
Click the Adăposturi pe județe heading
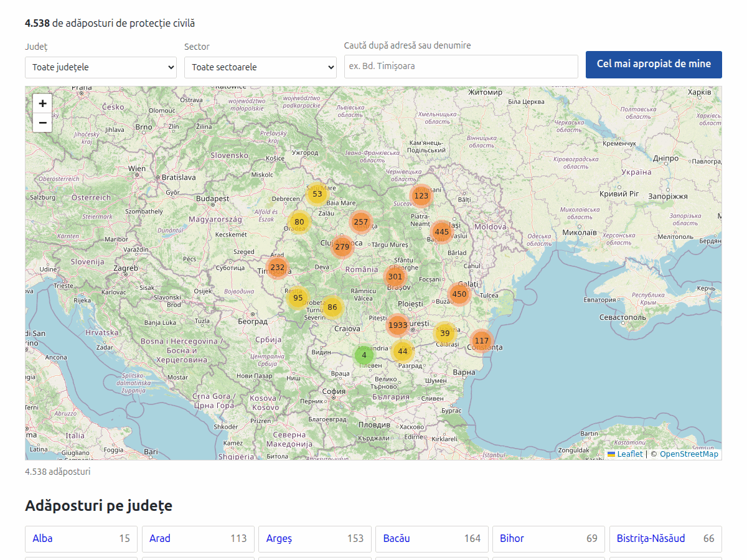[98, 506]
